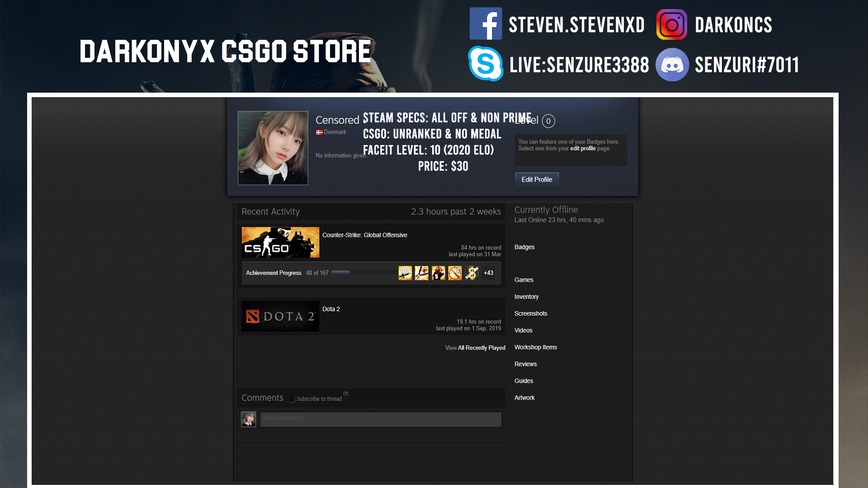Image resolution: width=868 pixels, height=488 pixels.
Task: Click the Add a comment input field
Action: click(380, 418)
